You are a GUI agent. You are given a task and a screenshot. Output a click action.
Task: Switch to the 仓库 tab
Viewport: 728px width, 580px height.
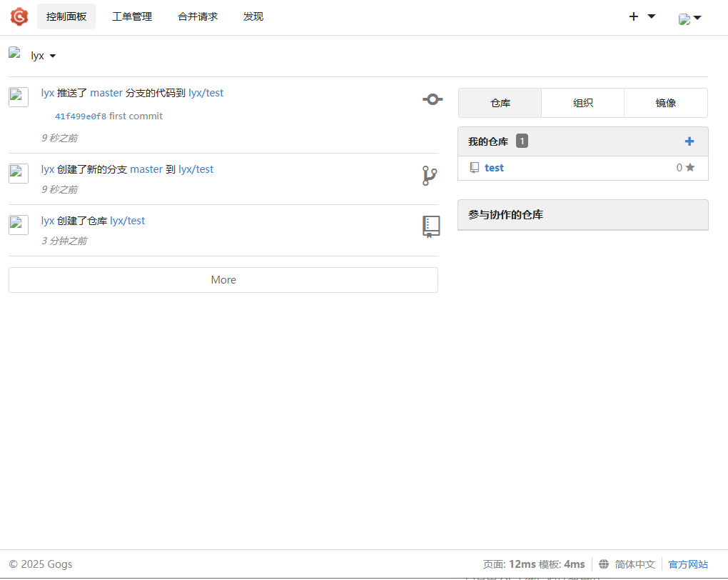[500, 103]
